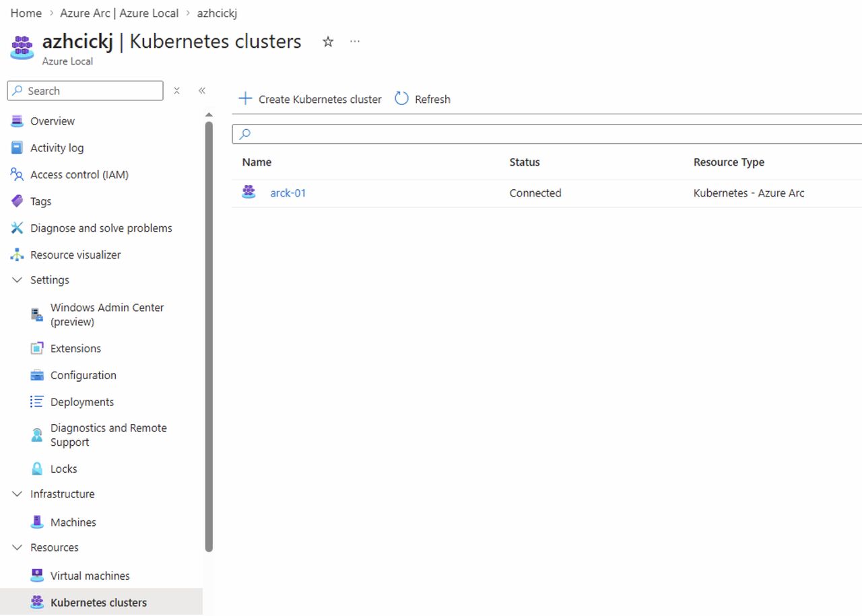Collapse the Settings section
862x616 pixels.
click(x=18, y=280)
